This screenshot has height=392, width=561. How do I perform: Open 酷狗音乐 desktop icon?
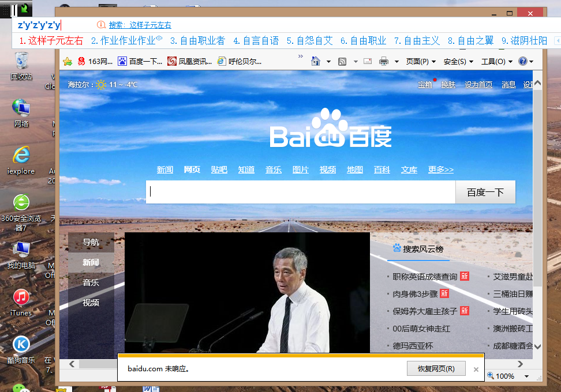tap(21, 349)
